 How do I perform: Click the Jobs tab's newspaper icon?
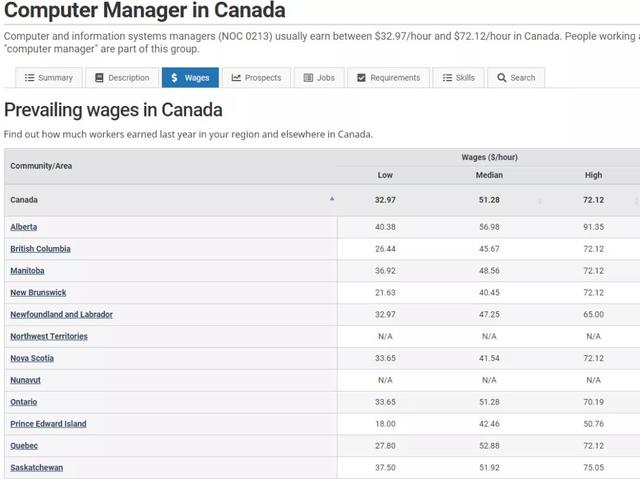tap(308, 78)
